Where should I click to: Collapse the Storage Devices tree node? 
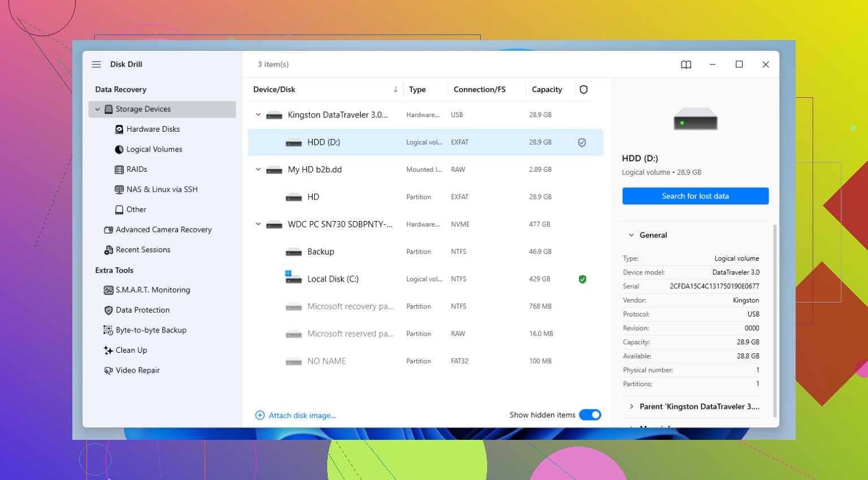(x=97, y=109)
